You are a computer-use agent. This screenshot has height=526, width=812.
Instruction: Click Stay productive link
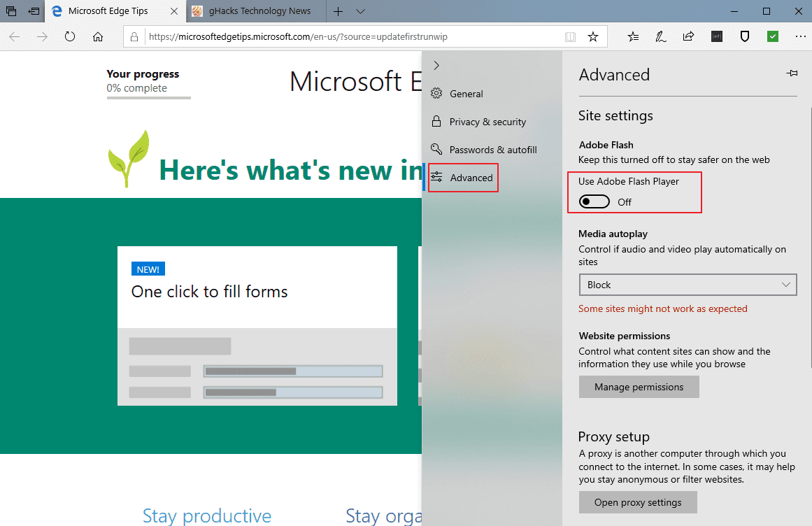coord(206,516)
